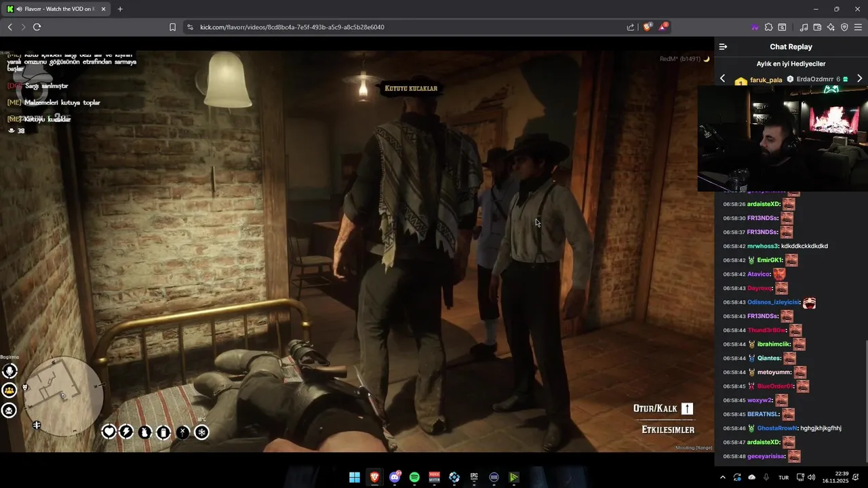Viewport: 868px width, 488px height.
Task: Click BlueOrder01's username in chat
Action: tap(775, 386)
